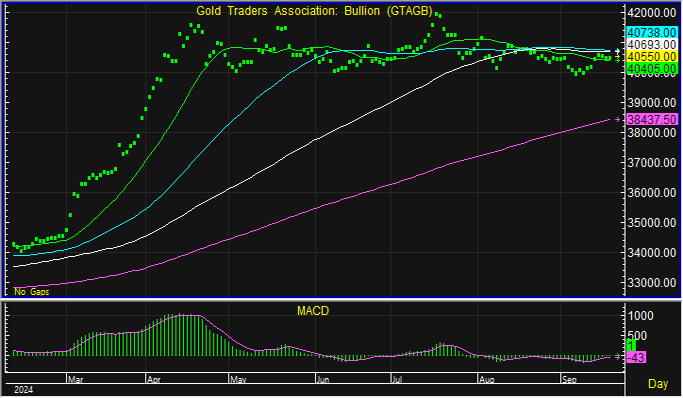
Task: Click the 36000.00 price axis value
Action: pyautogui.click(x=652, y=192)
